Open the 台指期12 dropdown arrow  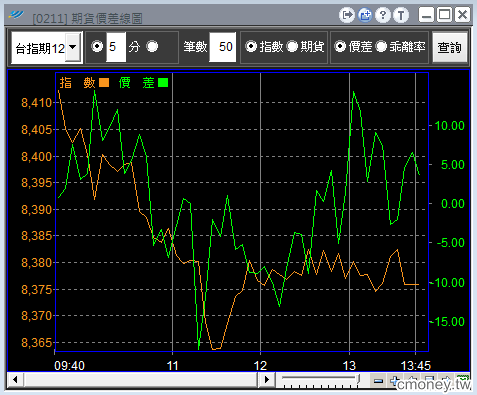click(x=73, y=47)
